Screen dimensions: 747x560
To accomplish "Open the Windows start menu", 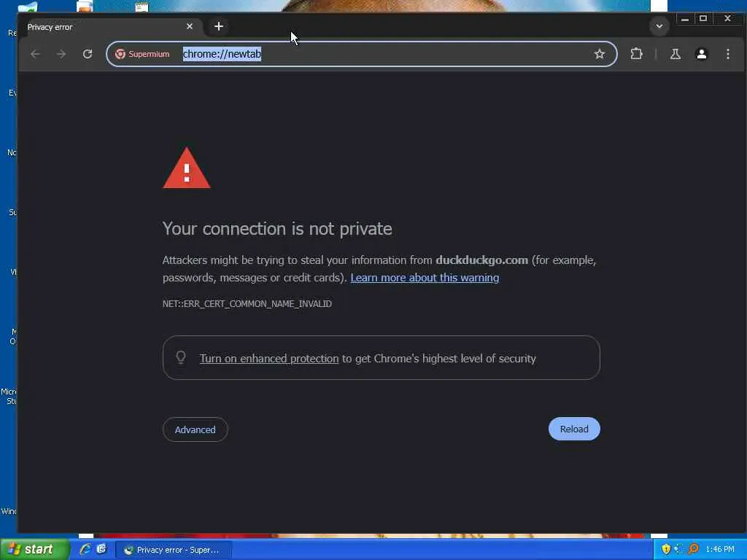I will [34, 550].
